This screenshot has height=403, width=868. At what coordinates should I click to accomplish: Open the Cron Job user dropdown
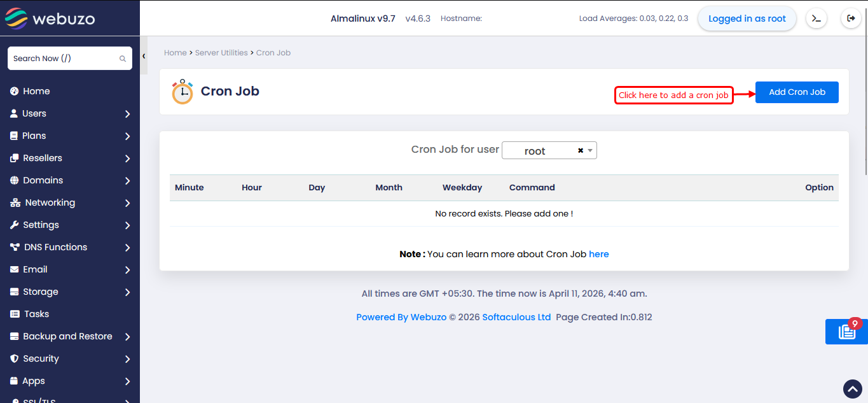pos(549,151)
